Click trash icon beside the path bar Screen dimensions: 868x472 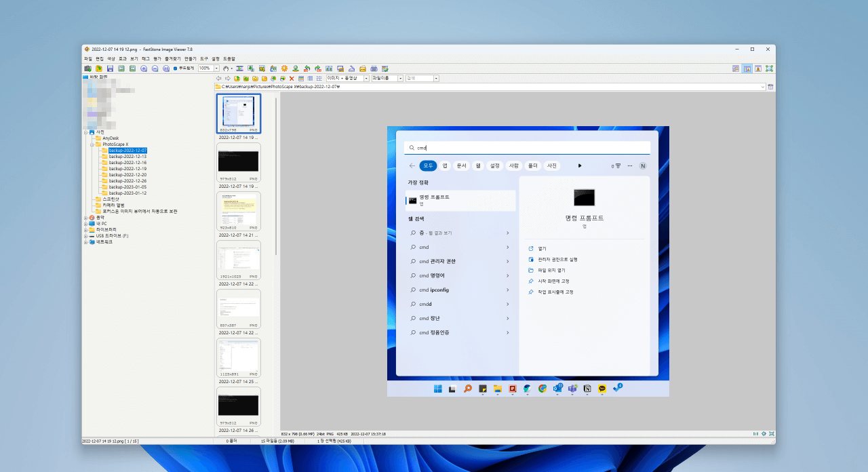[x=771, y=87]
